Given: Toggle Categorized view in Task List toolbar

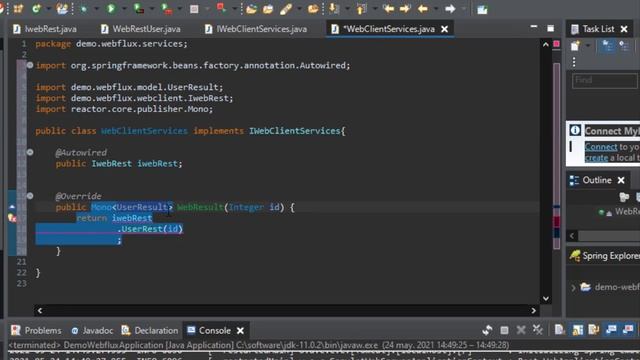Looking at the screenshot, I should (607, 46).
